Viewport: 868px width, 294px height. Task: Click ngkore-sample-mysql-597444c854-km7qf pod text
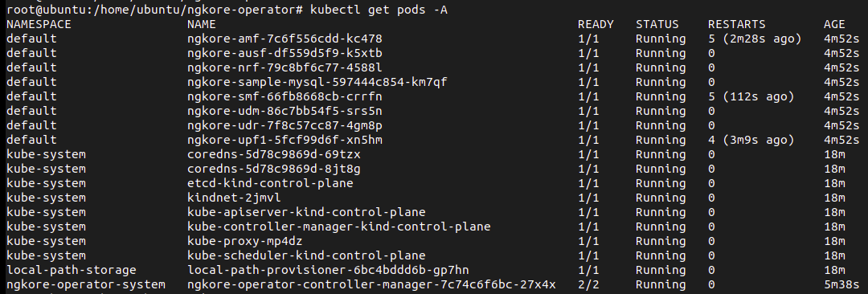click(317, 82)
